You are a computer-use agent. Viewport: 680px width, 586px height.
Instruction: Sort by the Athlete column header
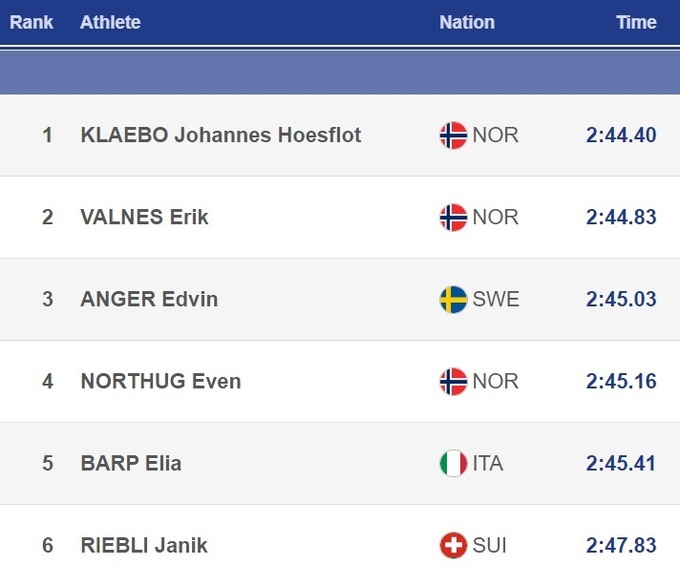110,22
